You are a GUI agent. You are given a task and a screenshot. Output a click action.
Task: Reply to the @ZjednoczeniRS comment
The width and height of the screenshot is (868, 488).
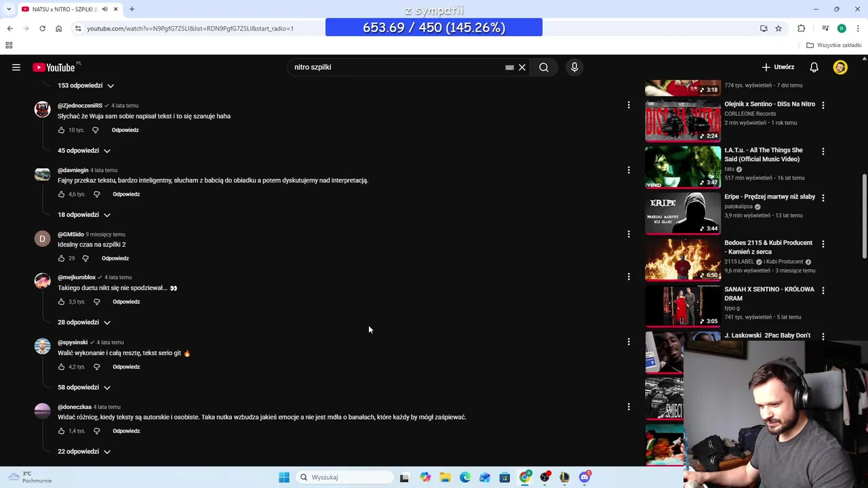tap(125, 129)
